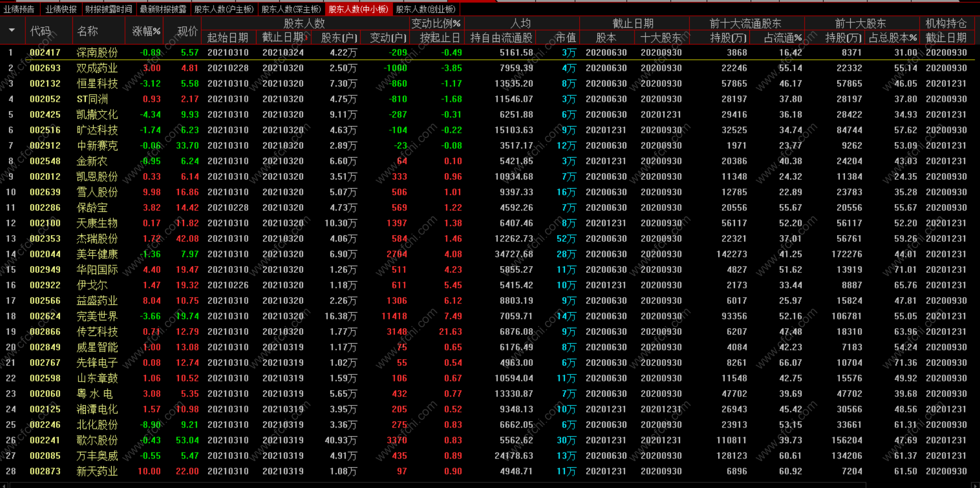Select stock row 益盛药业
Image resolution: width=980 pixels, height=488 pixels.
tap(487, 301)
